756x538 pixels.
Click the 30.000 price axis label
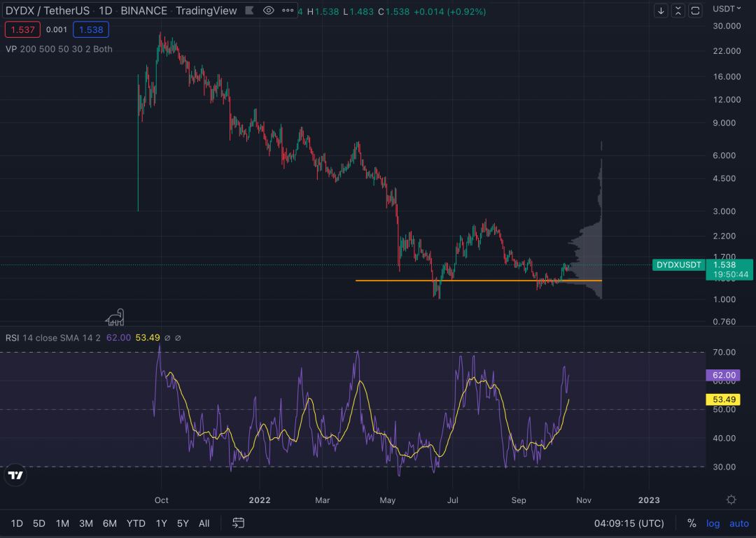tap(727, 26)
